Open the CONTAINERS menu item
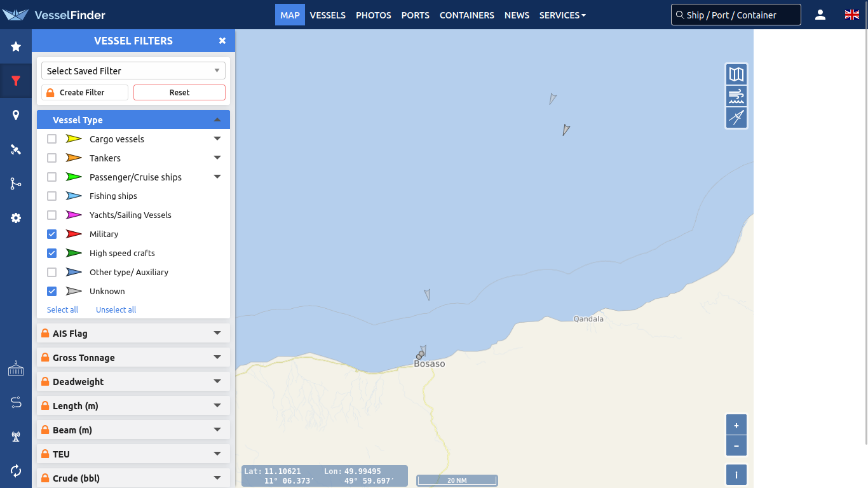Screen dimensions: 868x488 pos(467,15)
